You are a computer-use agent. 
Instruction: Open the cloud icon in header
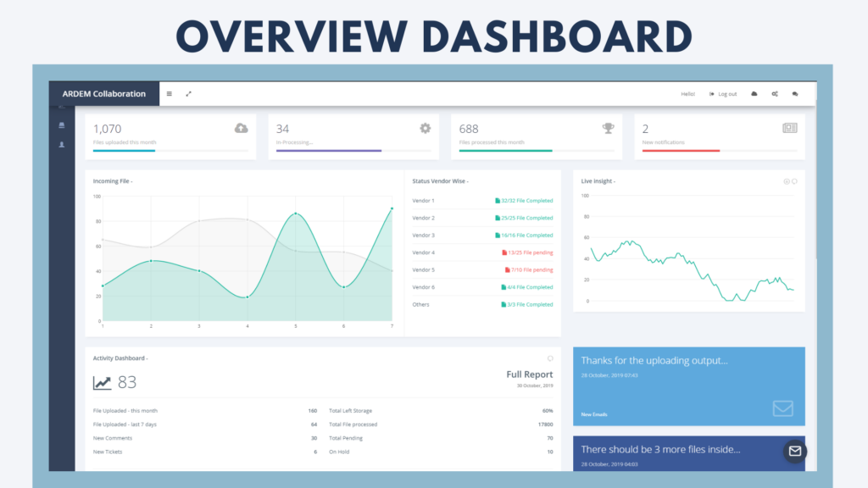(754, 94)
